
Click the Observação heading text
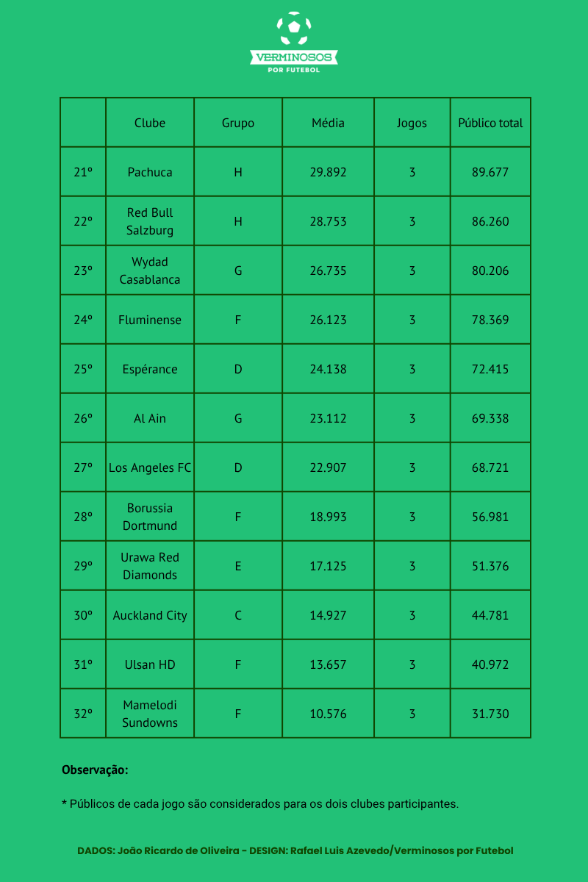[x=95, y=770]
